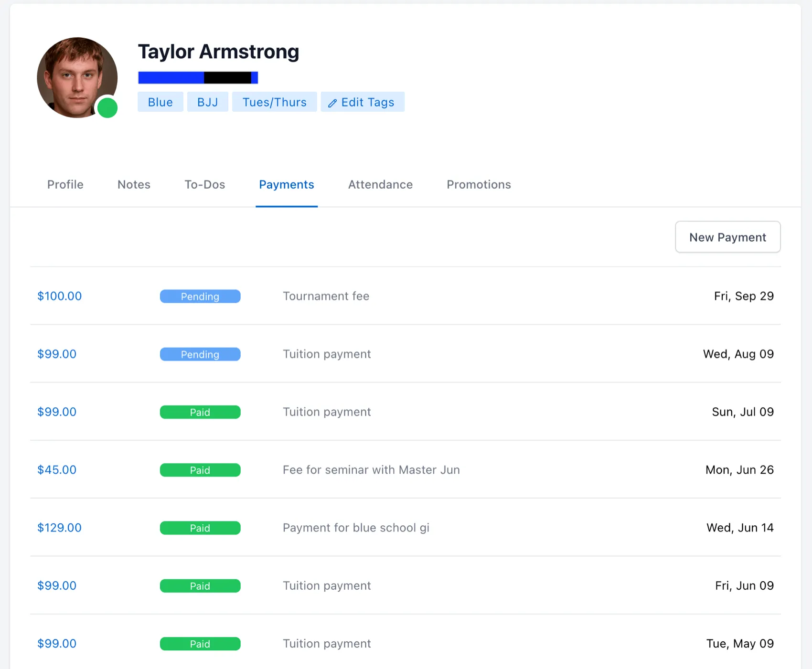Screen dimensions: 812x669
Task: Open the $100.00 Tournament fee payment
Action: [59, 296]
